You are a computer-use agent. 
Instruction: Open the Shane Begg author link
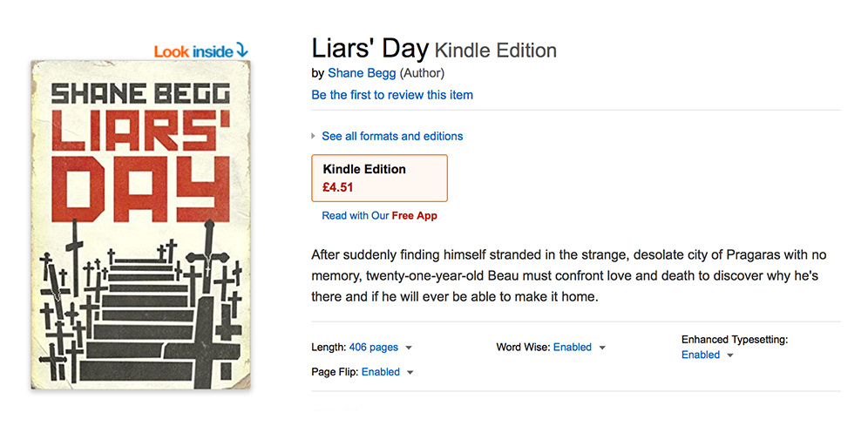[x=362, y=73]
